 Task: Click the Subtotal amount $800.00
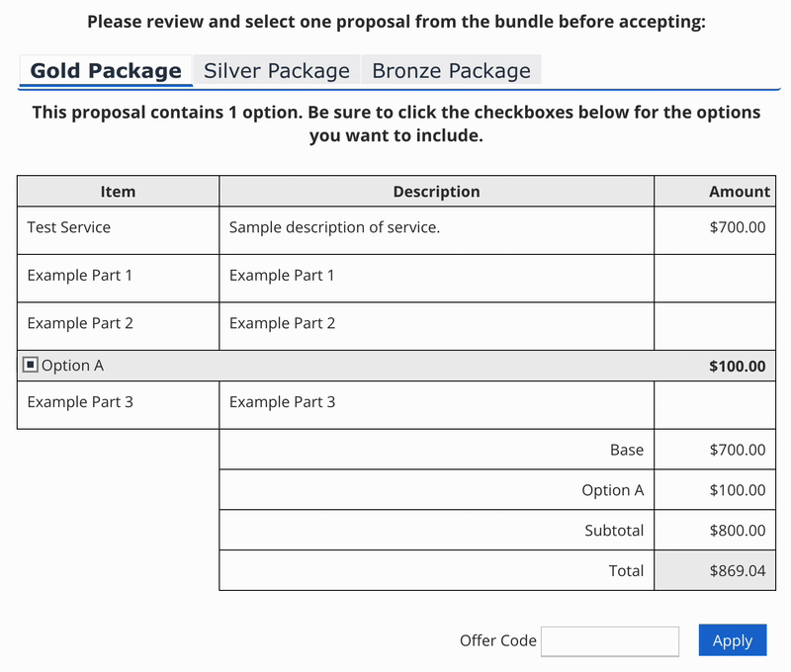[x=737, y=530]
